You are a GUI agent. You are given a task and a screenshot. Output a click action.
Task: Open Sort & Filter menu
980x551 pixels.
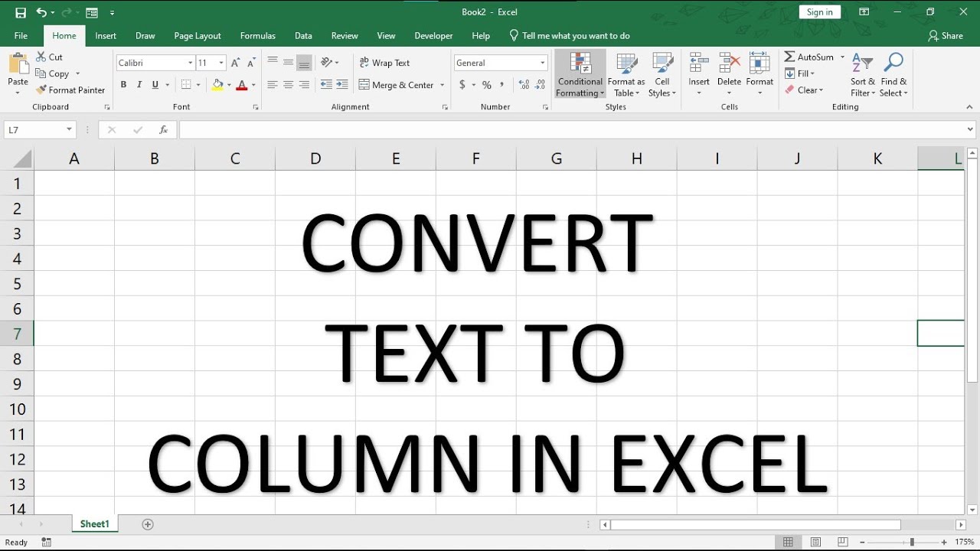863,75
